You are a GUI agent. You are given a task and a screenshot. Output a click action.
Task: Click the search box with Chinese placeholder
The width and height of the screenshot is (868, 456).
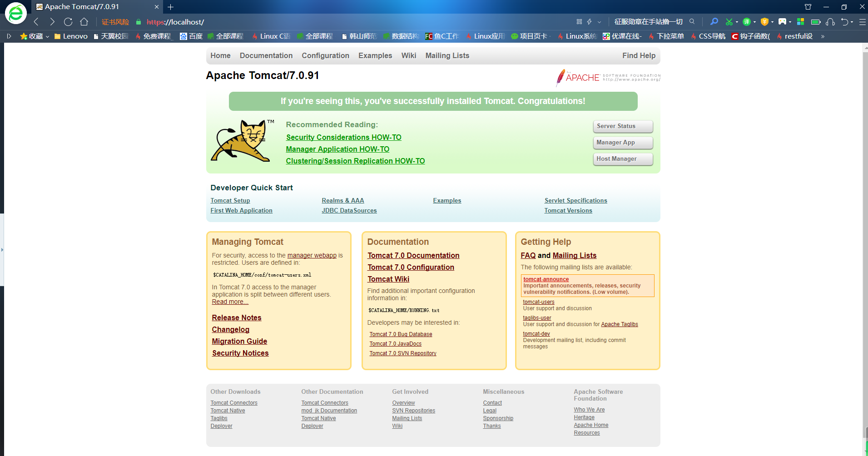coord(649,22)
